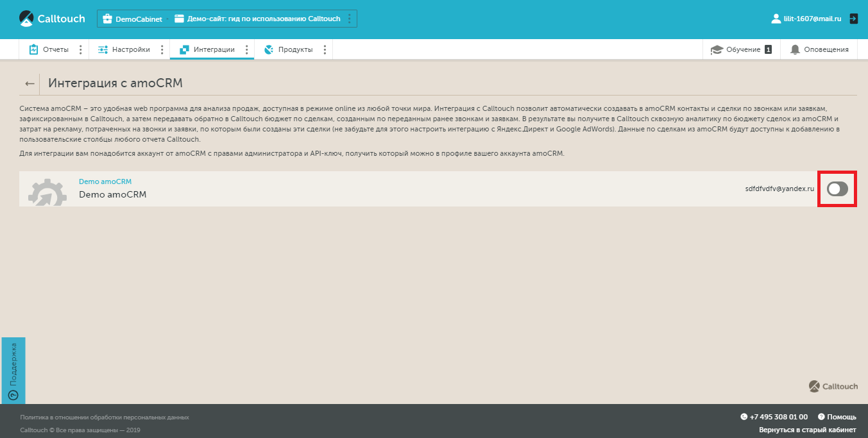
Task: Click Вернуться в старый кабинет link
Action: (808, 430)
